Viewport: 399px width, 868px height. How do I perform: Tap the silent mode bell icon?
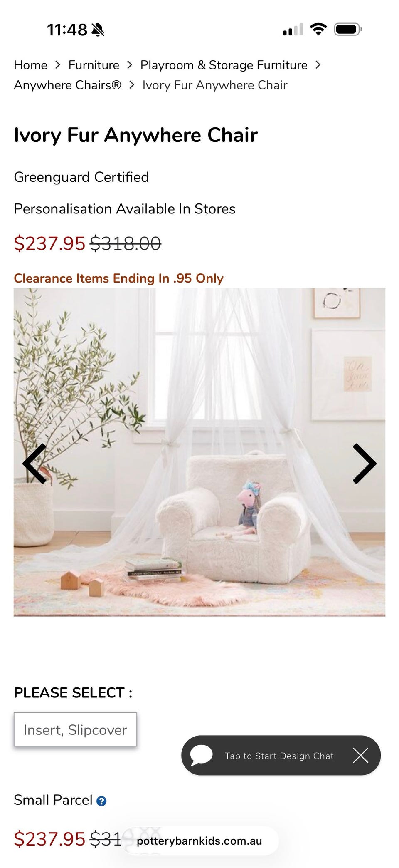[x=98, y=30]
